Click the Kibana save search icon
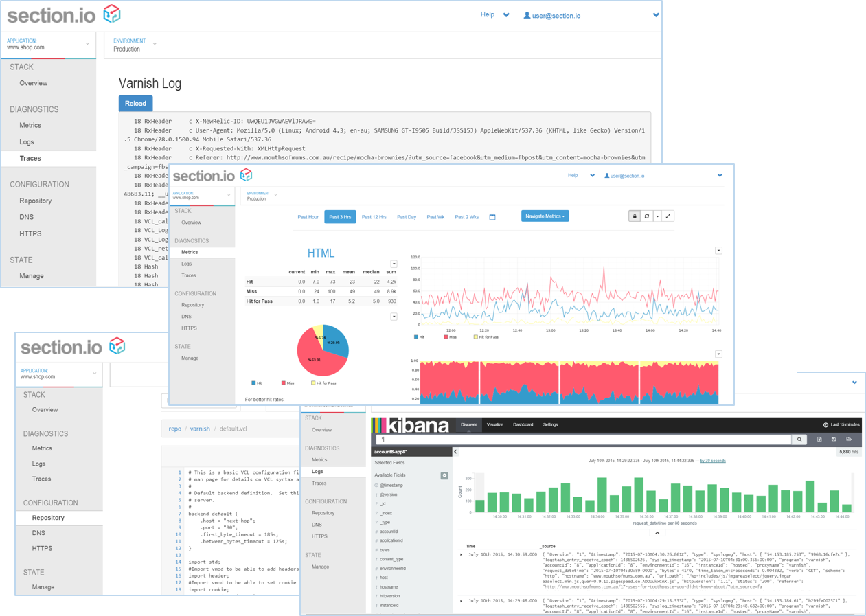 pyautogui.click(x=834, y=440)
